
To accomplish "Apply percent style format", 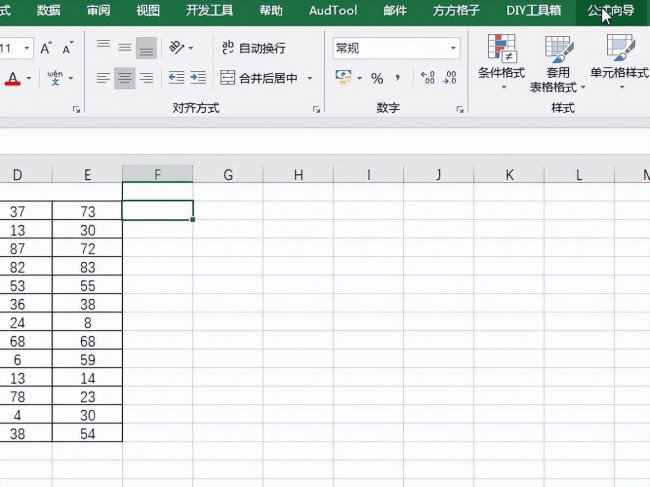I will pos(377,78).
